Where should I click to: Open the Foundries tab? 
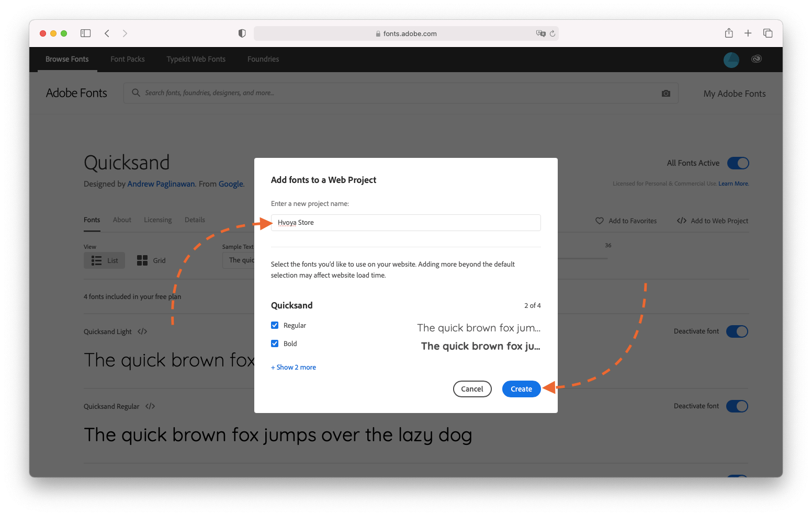coord(263,59)
